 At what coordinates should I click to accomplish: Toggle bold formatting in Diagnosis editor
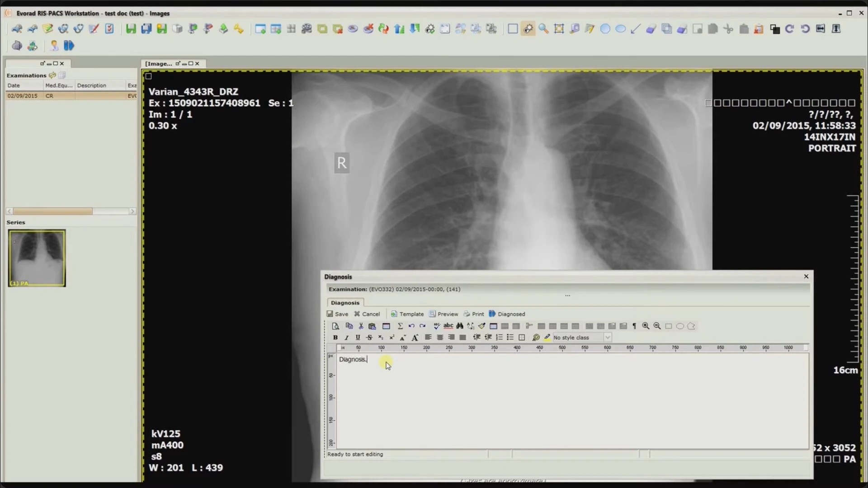tap(335, 338)
